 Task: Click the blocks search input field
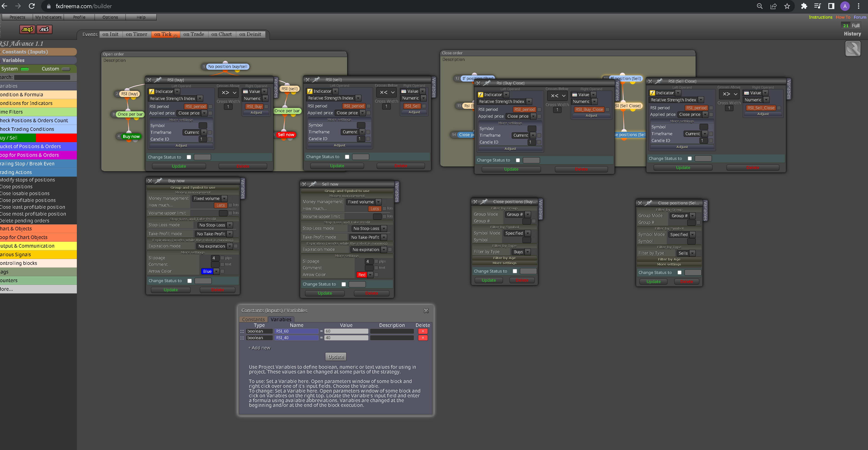pyautogui.click(x=42, y=77)
